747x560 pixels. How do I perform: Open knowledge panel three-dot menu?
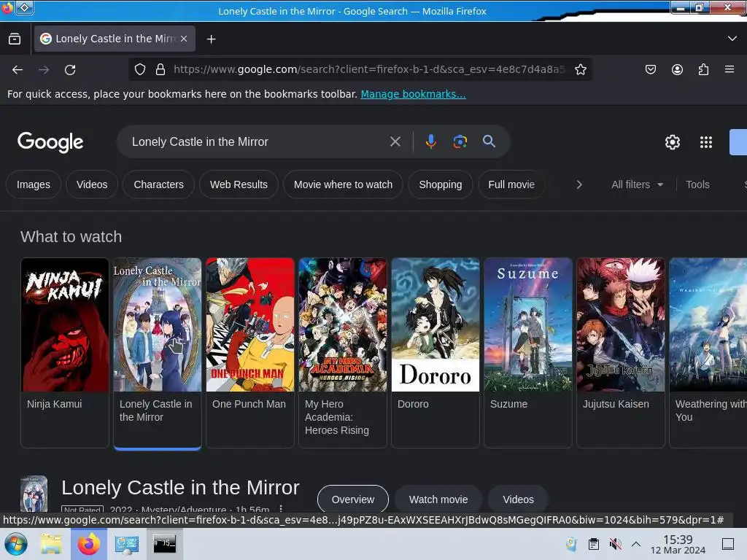[281, 508]
